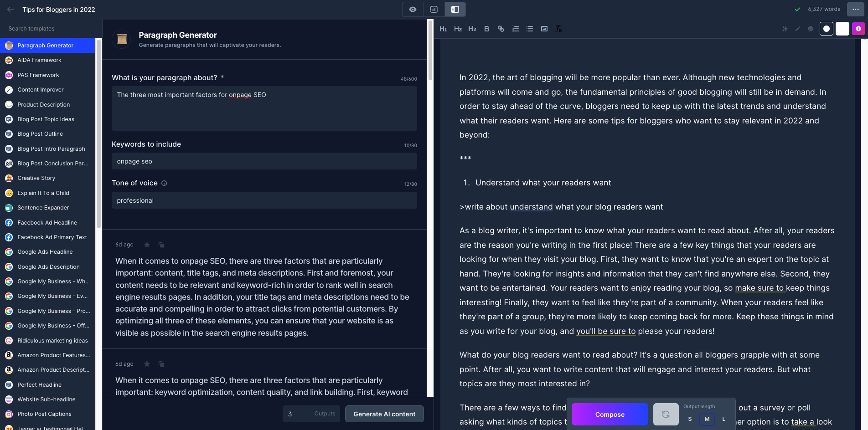Select Amazon Product Features template

coord(48,355)
